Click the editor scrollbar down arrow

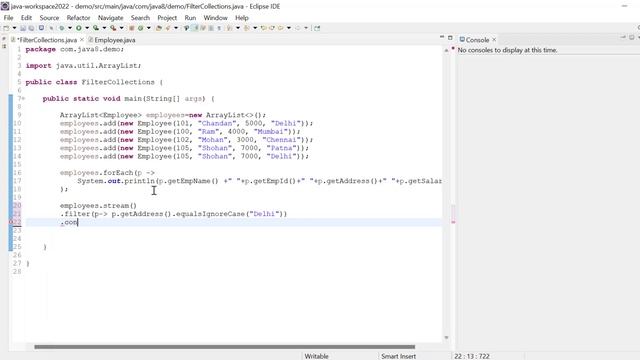(x=446, y=338)
